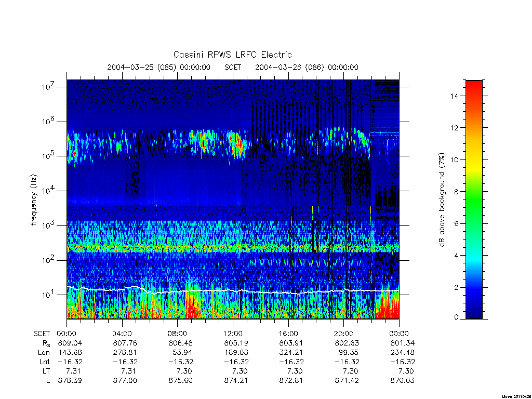Image resolution: width=532 pixels, height=399 pixels.
Task: Click the dB above background (7%) label
Action: [x=442, y=200]
